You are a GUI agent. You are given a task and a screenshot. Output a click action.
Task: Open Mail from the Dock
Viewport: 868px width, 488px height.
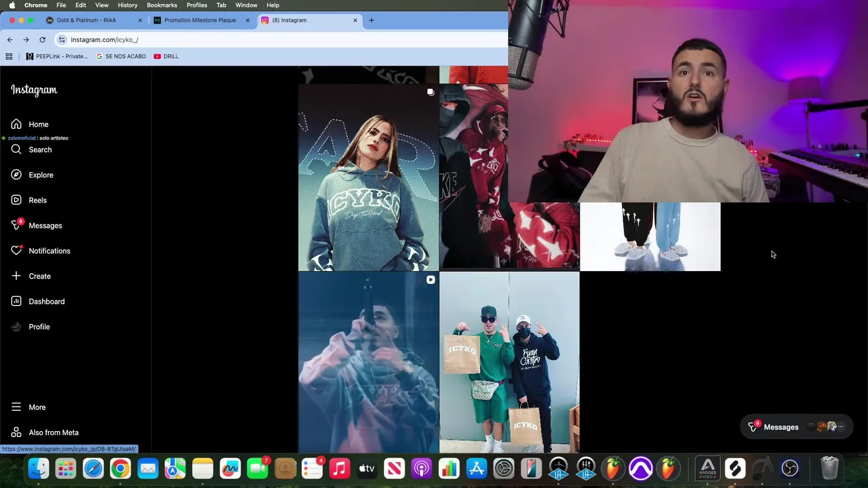pos(148,468)
